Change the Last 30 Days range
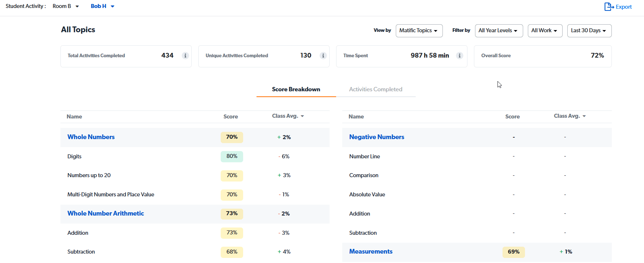The height and width of the screenshot is (263, 644). (589, 31)
